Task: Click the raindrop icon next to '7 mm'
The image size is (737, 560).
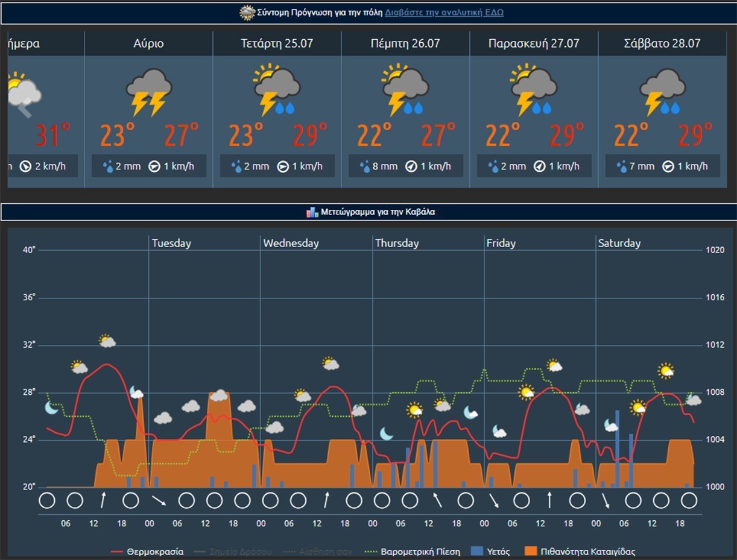Action: click(x=622, y=166)
